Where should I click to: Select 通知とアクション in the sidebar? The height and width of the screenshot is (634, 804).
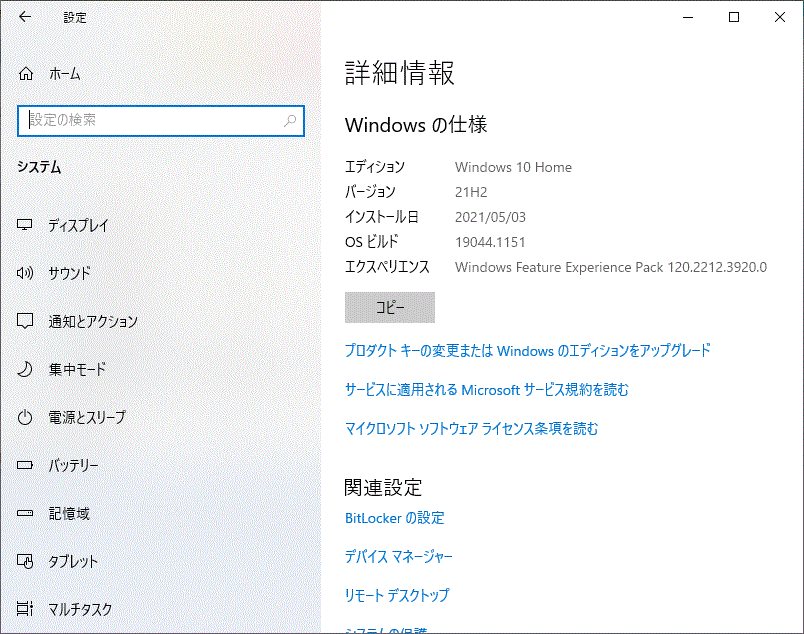(93, 321)
